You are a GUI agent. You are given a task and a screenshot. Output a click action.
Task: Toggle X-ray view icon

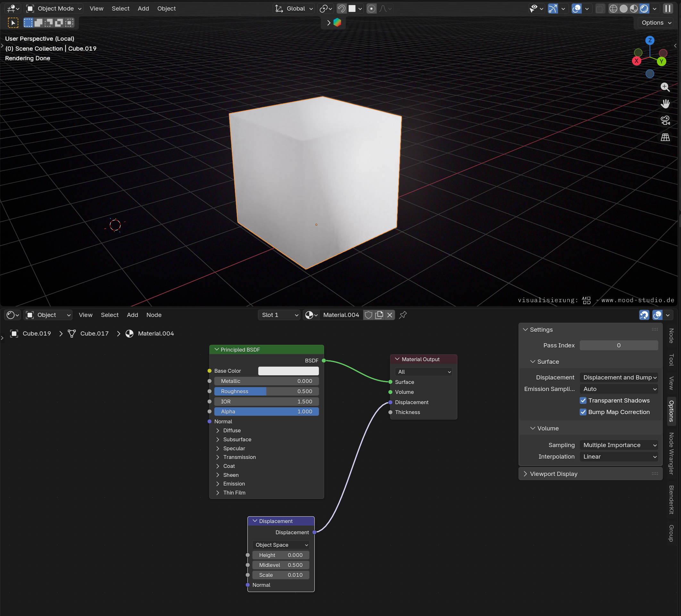[x=600, y=8]
